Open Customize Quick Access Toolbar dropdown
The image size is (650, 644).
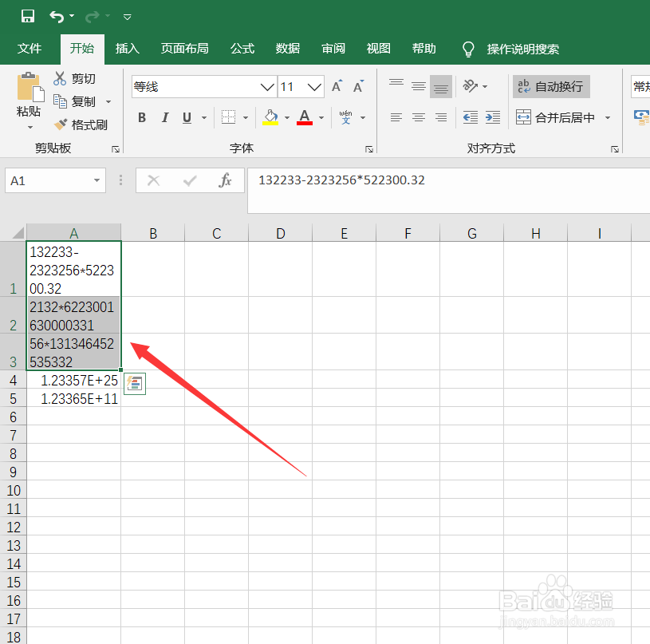(128, 17)
